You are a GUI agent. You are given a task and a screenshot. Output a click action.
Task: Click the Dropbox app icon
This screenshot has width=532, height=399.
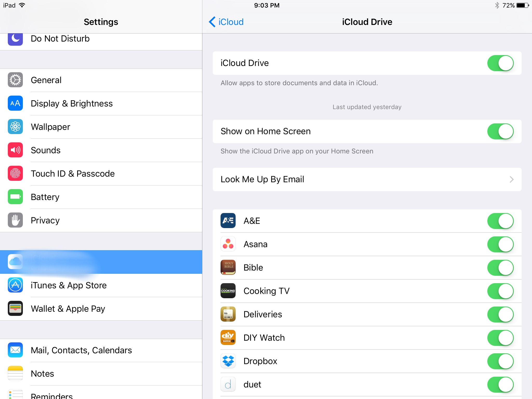click(228, 361)
